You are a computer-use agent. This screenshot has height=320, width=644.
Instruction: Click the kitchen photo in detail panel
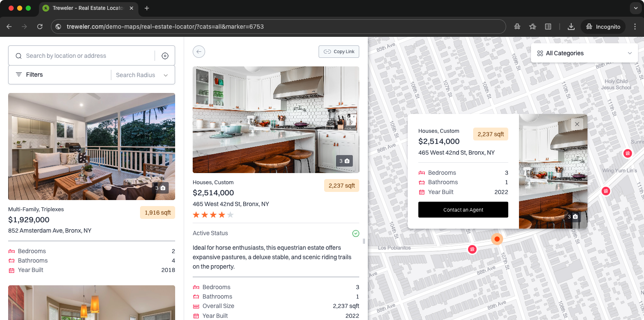[276, 120]
